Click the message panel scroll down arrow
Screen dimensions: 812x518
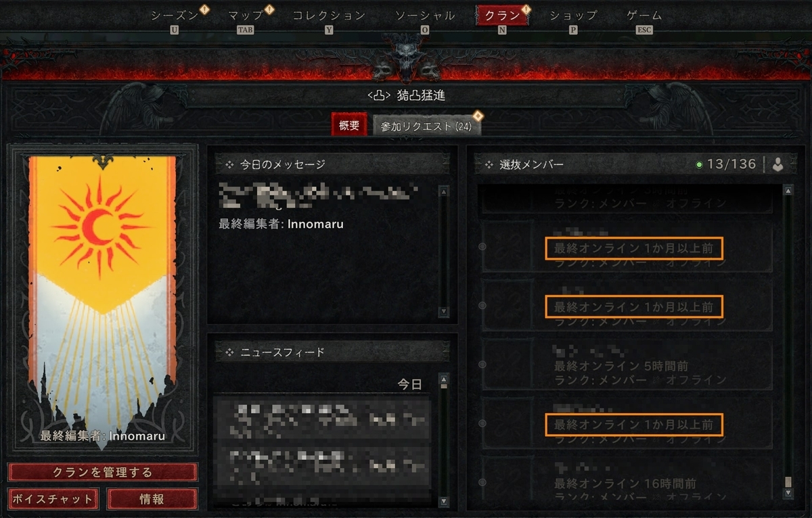tap(443, 312)
